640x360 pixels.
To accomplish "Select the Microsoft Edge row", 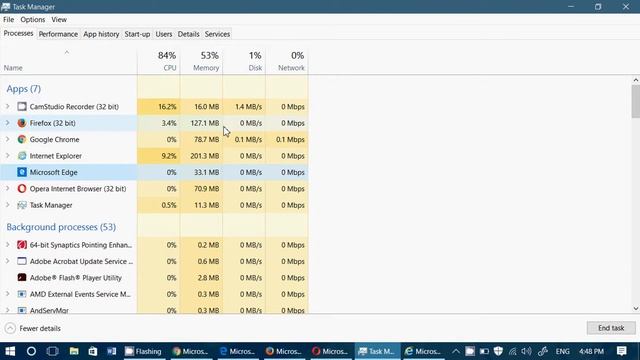I will click(154, 172).
